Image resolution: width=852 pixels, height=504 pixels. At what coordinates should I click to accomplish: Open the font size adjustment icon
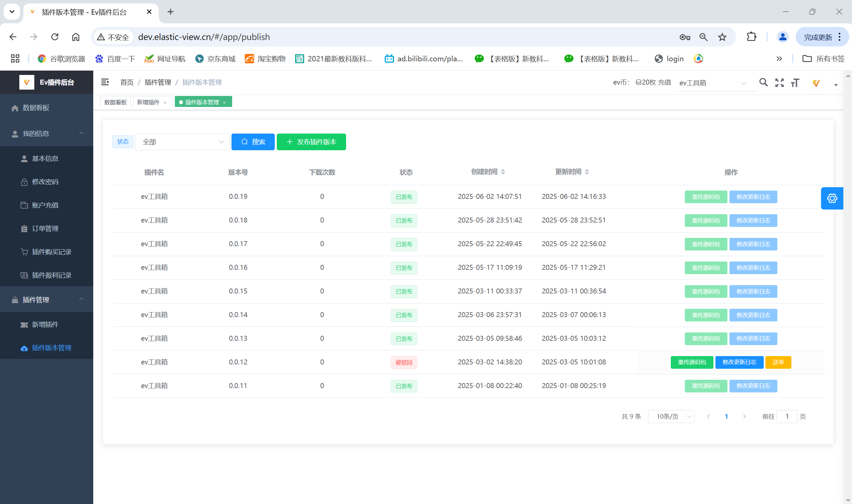tap(795, 83)
